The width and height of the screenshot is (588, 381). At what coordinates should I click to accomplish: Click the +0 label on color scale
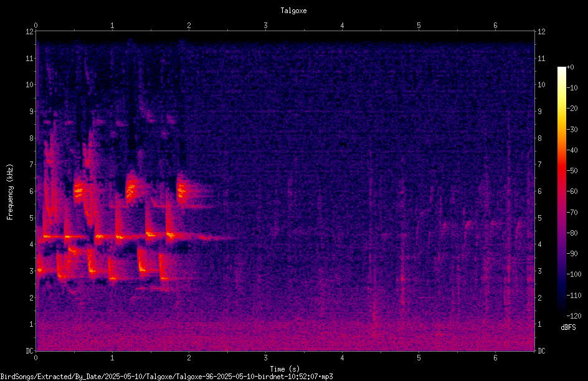coord(570,67)
